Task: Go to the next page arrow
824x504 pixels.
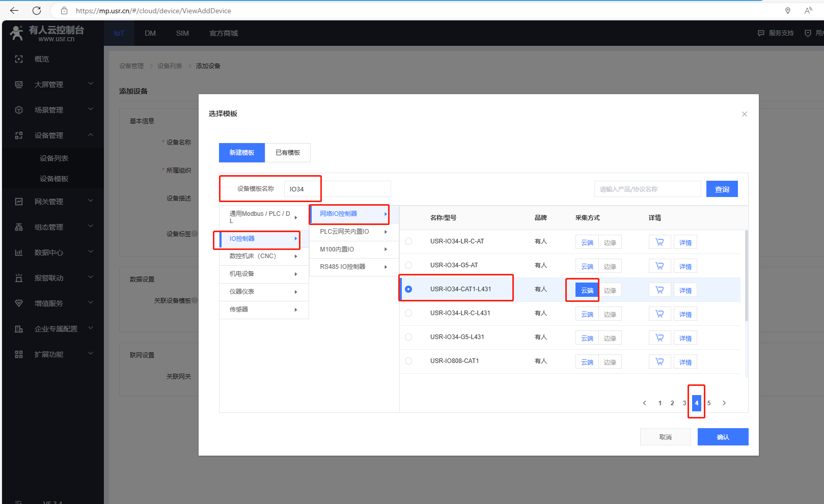Action: [724, 403]
